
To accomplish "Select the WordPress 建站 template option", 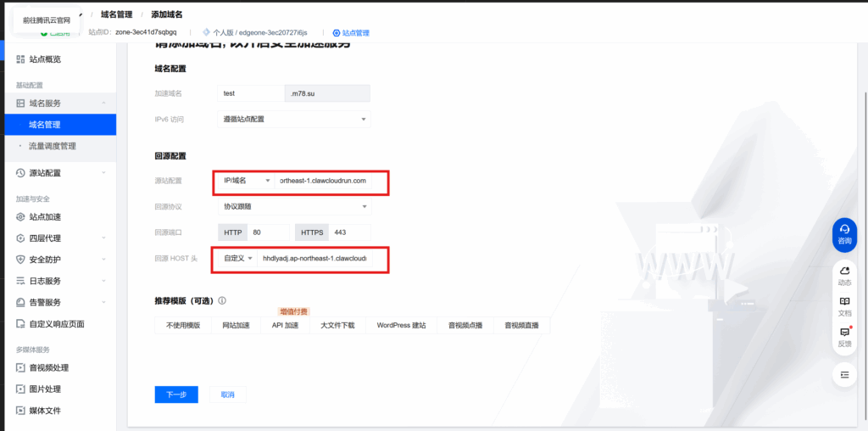I will click(x=402, y=325).
